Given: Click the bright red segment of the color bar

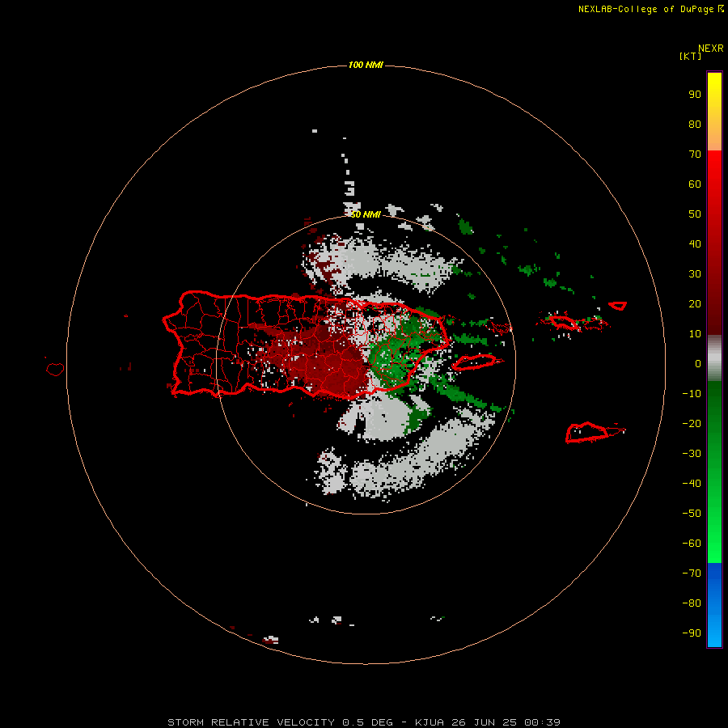Looking at the screenshot, I should point(714,243).
